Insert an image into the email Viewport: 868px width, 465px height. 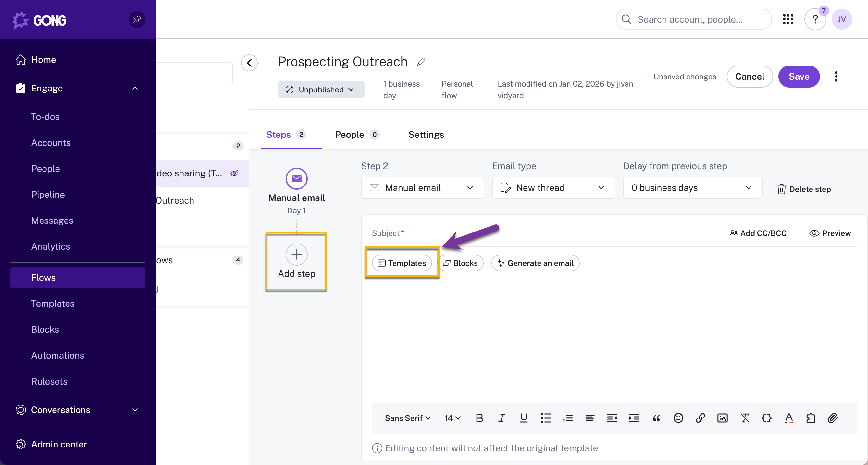click(723, 418)
